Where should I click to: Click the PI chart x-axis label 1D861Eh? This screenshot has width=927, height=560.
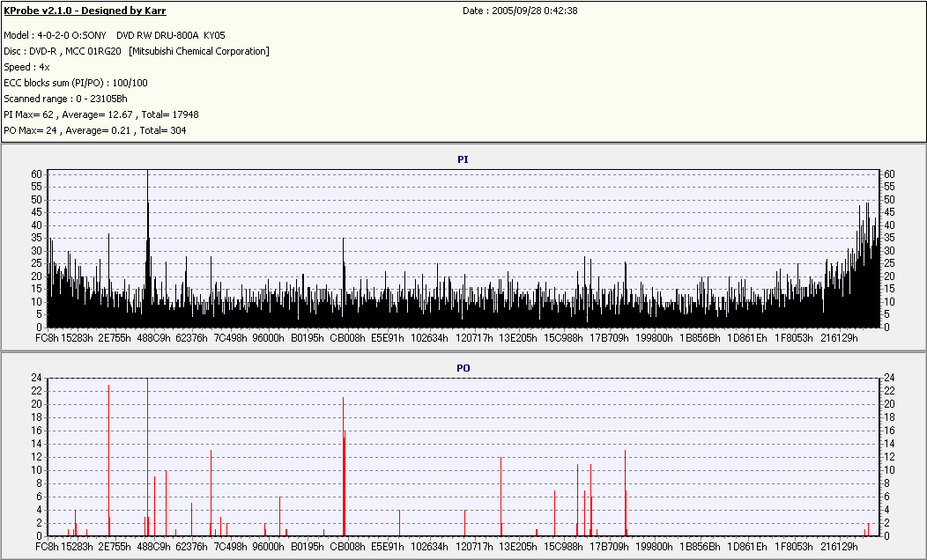[x=746, y=338]
